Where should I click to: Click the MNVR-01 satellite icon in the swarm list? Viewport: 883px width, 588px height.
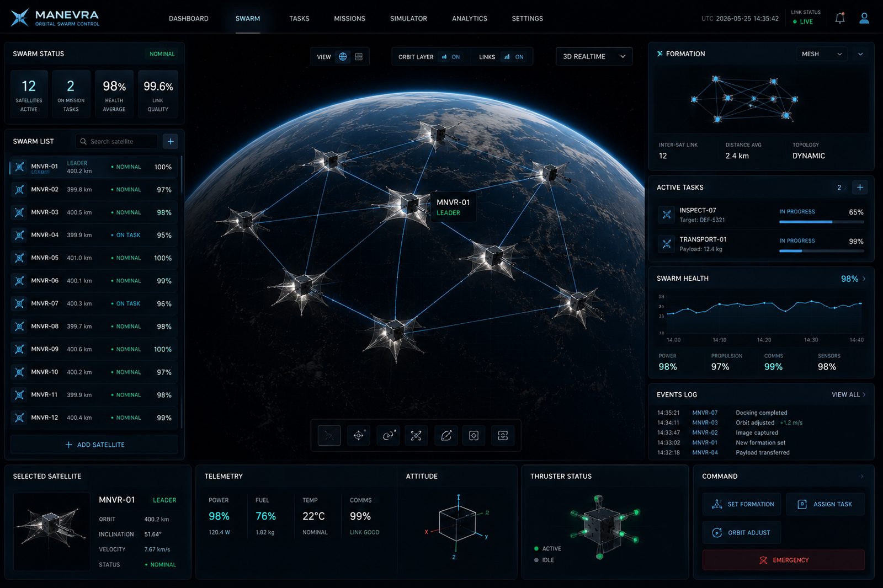point(20,167)
